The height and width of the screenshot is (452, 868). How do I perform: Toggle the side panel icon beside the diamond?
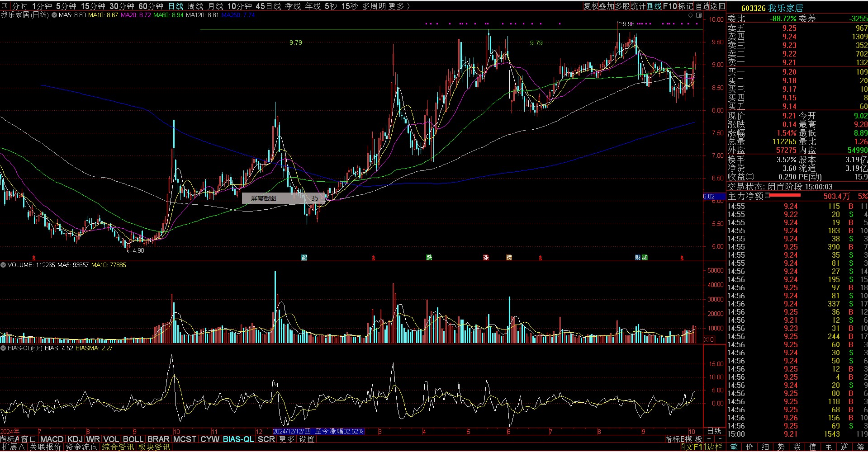coord(699,15)
